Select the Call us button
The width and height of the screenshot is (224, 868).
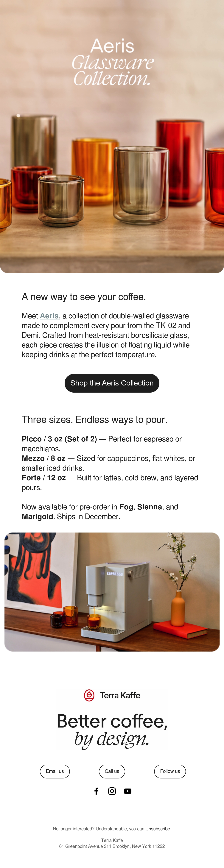pos(112,771)
